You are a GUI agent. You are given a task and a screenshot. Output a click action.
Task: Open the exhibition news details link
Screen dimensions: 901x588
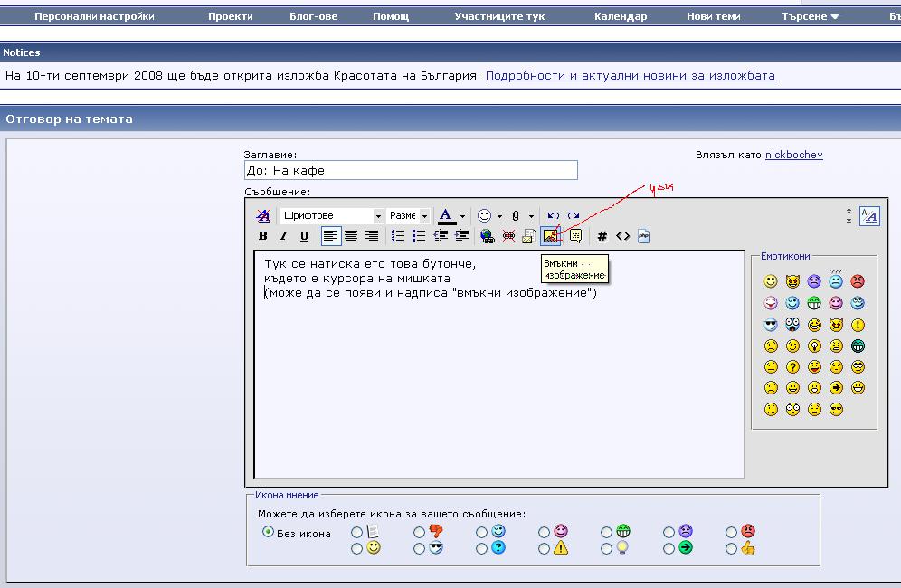click(630, 76)
